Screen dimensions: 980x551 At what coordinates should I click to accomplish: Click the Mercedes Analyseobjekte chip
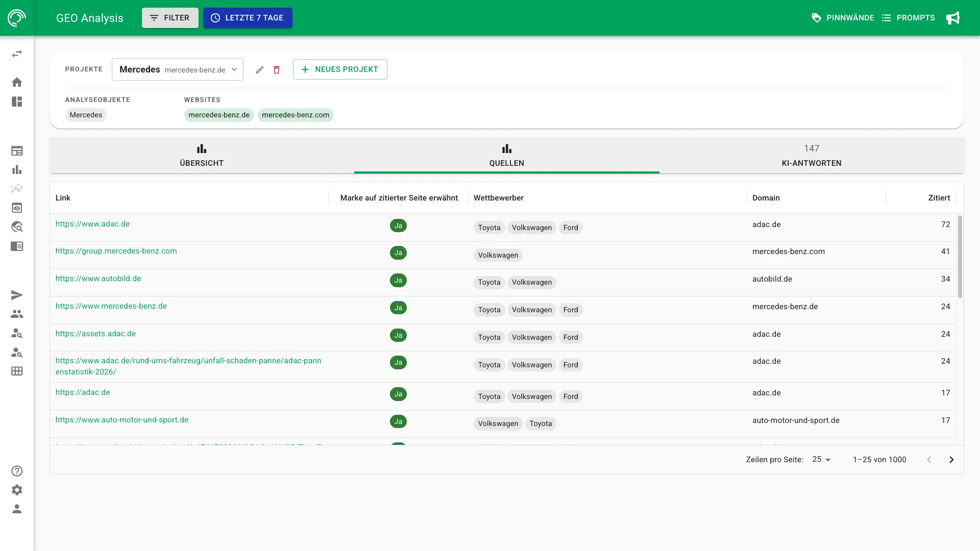pos(86,115)
